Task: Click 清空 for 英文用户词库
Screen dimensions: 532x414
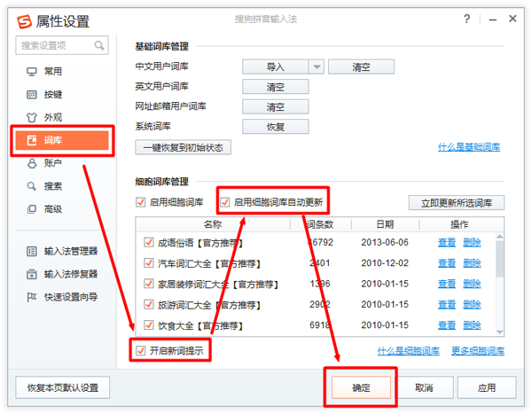Action: tap(276, 87)
